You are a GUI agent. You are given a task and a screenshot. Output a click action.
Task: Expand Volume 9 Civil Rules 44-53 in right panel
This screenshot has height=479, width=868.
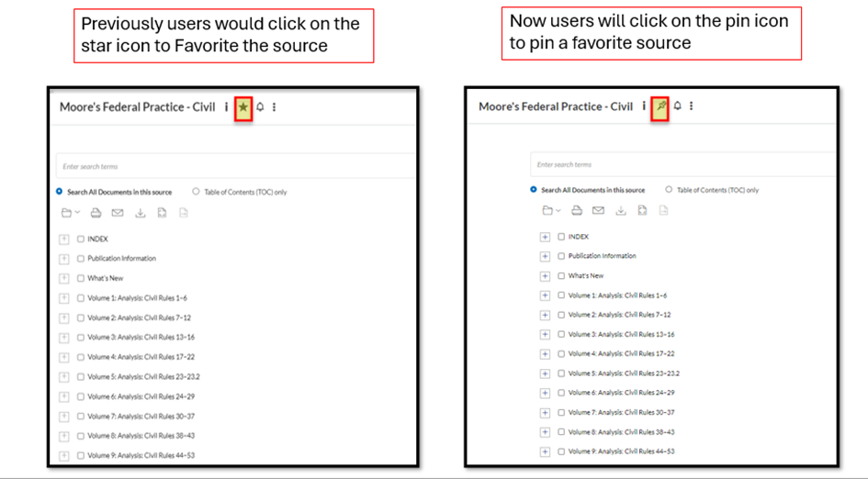click(546, 451)
